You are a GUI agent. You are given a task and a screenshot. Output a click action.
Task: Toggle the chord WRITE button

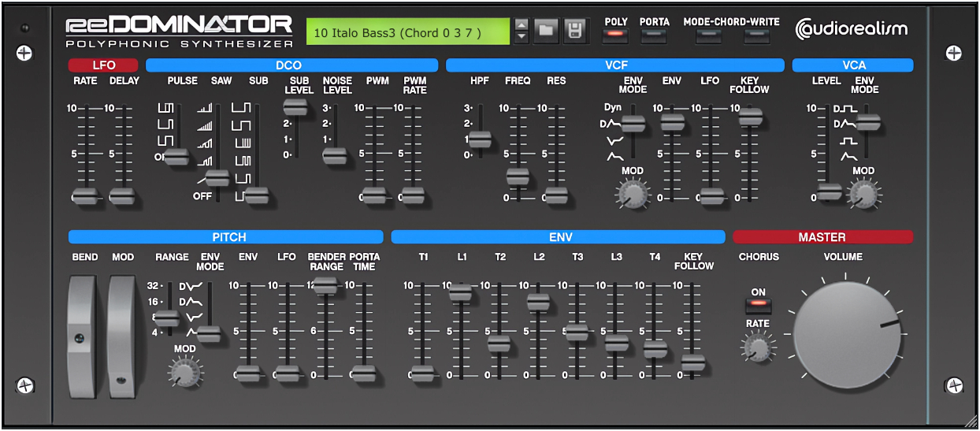[756, 35]
